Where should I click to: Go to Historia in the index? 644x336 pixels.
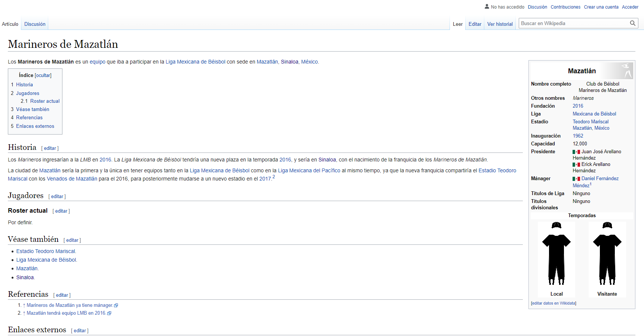coord(24,85)
